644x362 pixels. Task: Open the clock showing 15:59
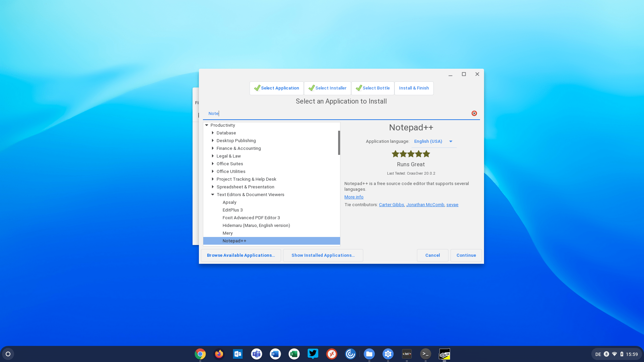coord(632,354)
